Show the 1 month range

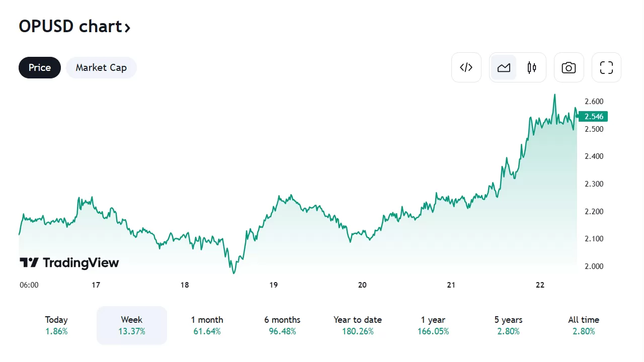207,325
